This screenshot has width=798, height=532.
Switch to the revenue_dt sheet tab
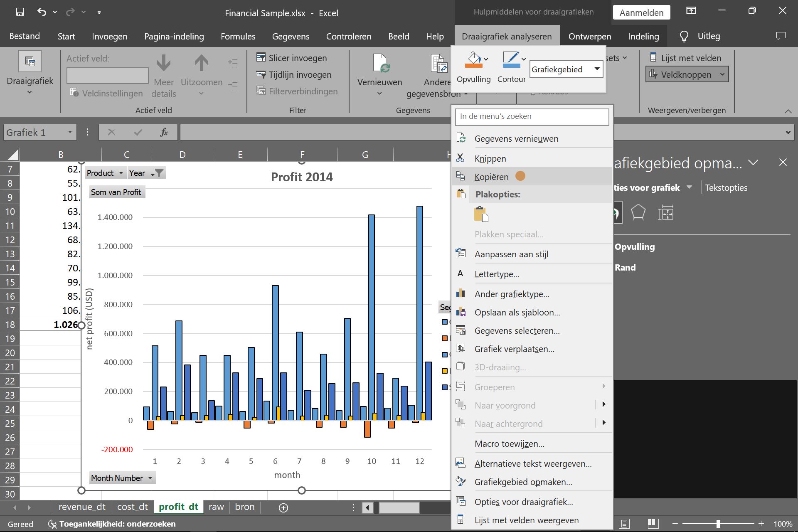(82, 507)
